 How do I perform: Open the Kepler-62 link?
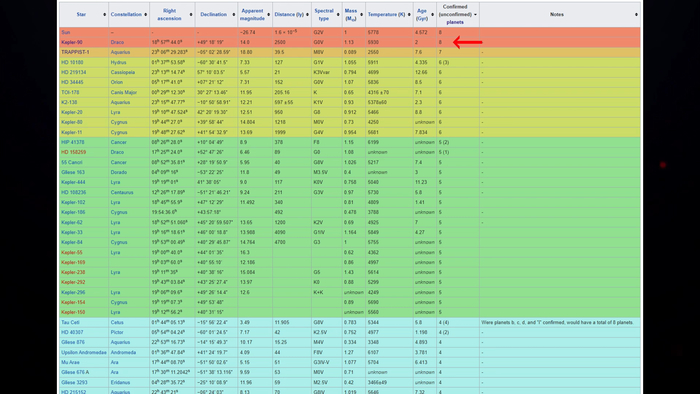coord(72,223)
